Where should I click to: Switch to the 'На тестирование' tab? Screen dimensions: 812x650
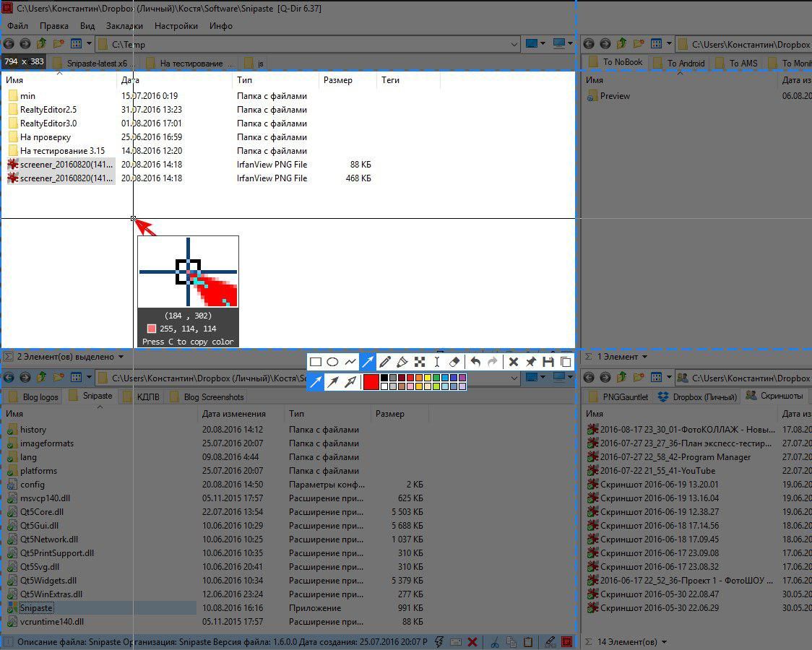click(x=190, y=63)
